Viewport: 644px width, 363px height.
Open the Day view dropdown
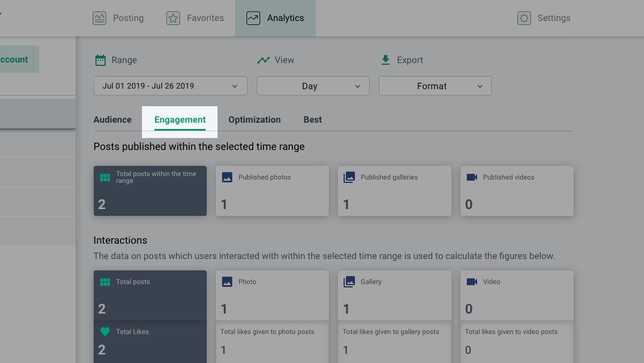click(x=313, y=86)
